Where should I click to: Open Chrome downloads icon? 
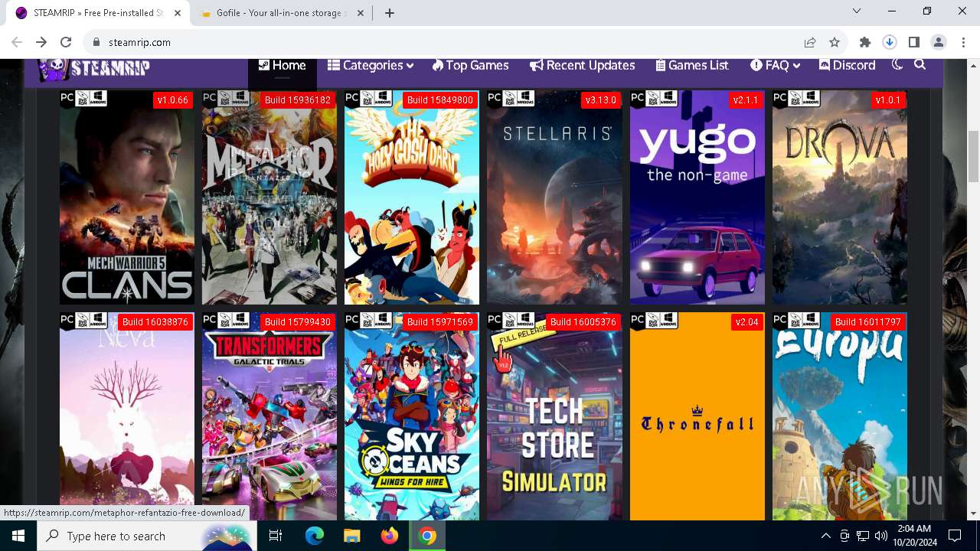click(890, 42)
